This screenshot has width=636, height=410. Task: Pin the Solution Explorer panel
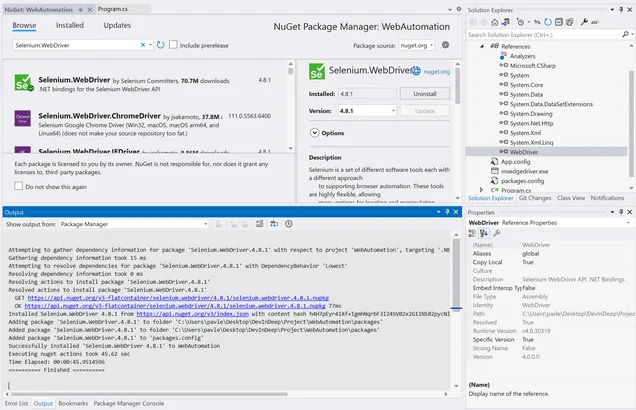click(x=621, y=9)
